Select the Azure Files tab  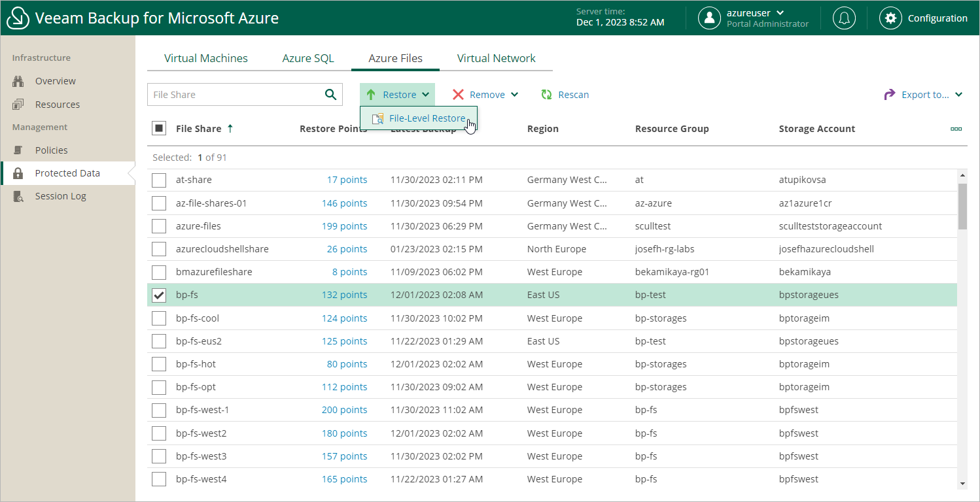click(395, 58)
